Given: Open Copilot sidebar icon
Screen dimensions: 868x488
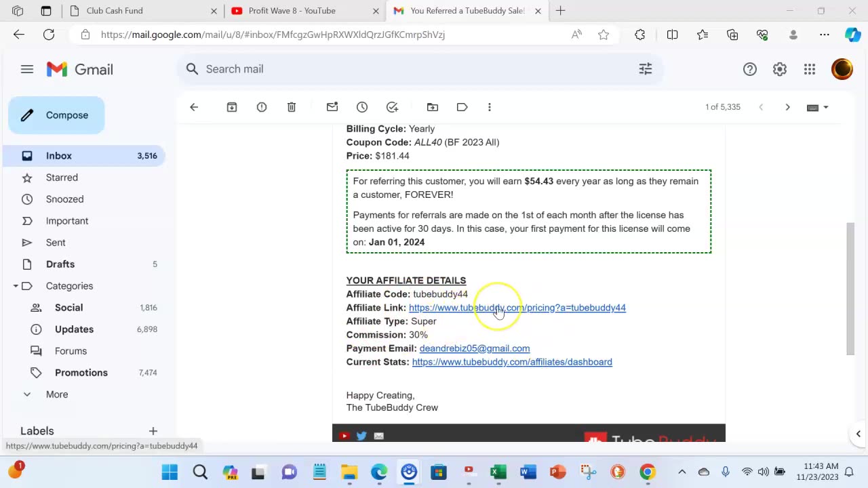Looking at the screenshot, I should (x=853, y=35).
